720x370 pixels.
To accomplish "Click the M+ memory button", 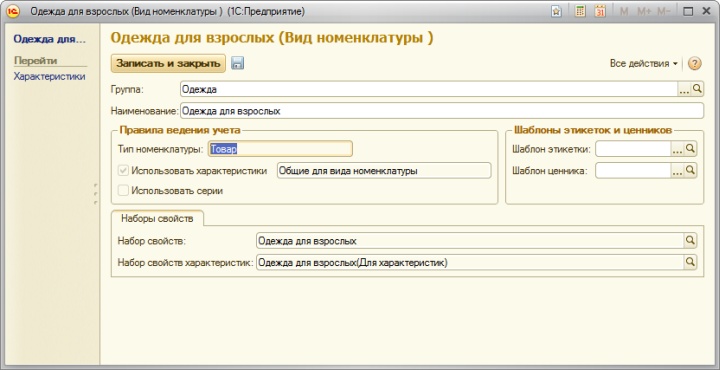I will pos(644,11).
